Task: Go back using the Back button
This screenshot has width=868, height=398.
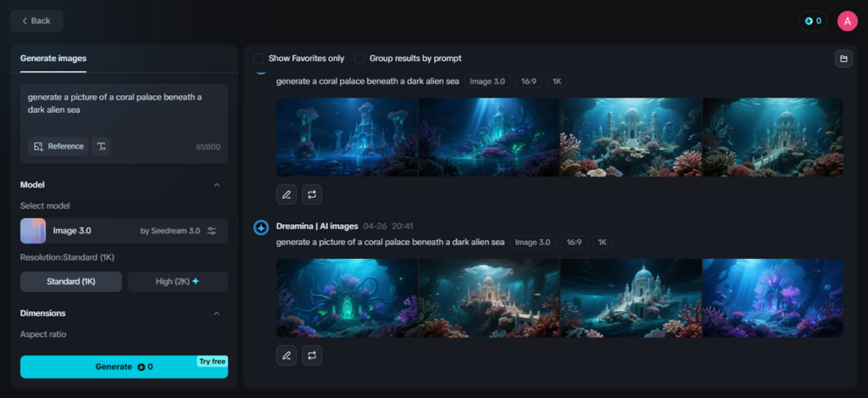Action: pyautogui.click(x=36, y=21)
